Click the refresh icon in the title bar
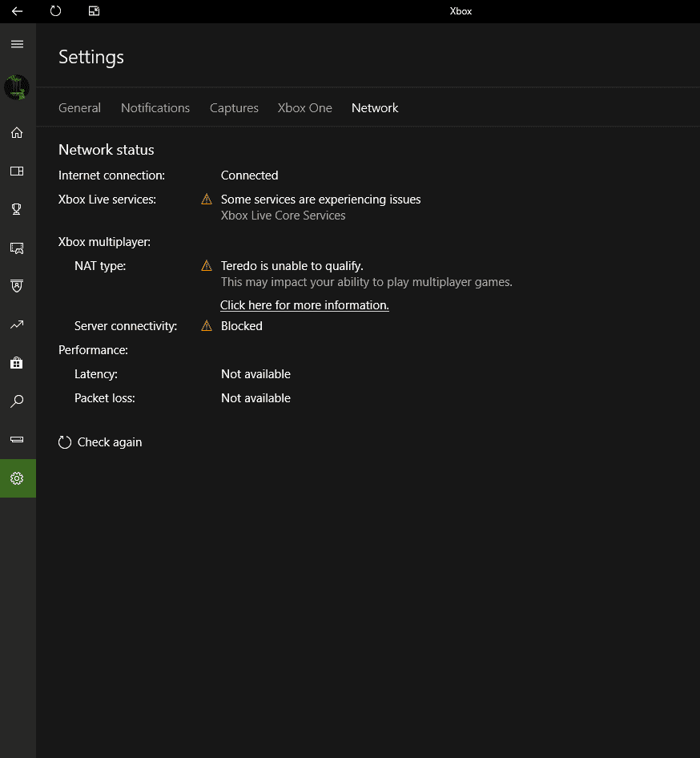Image resolution: width=700 pixels, height=758 pixels. tap(55, 11)
